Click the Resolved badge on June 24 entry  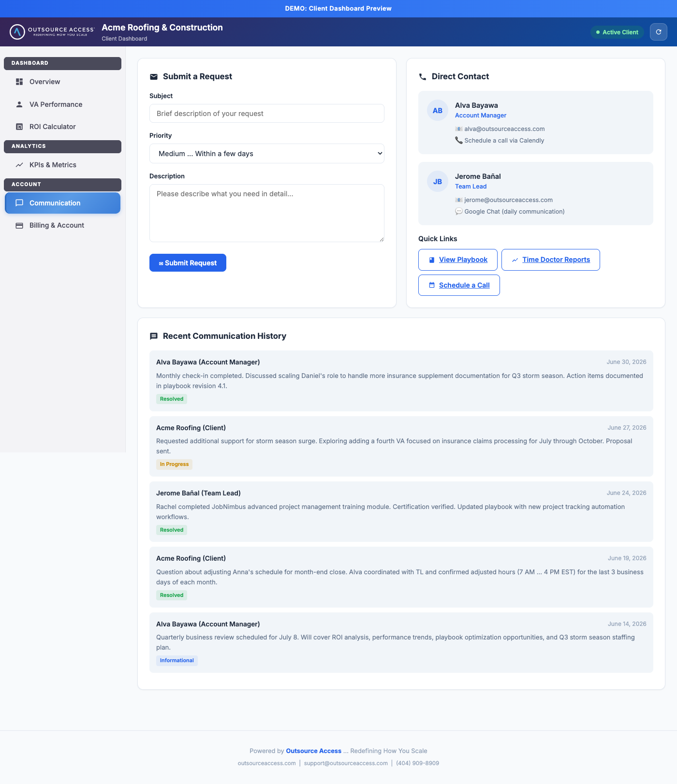(172, 530)
